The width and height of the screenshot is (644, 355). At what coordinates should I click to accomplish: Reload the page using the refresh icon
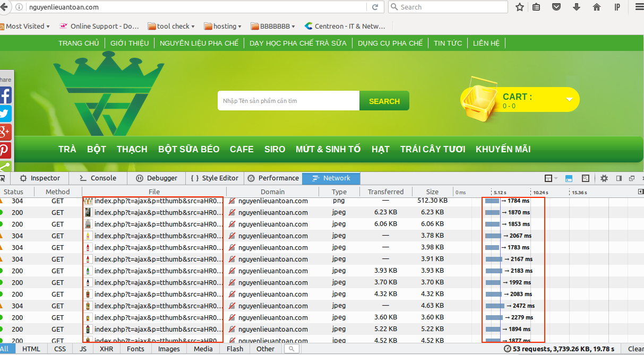(375, 7)
